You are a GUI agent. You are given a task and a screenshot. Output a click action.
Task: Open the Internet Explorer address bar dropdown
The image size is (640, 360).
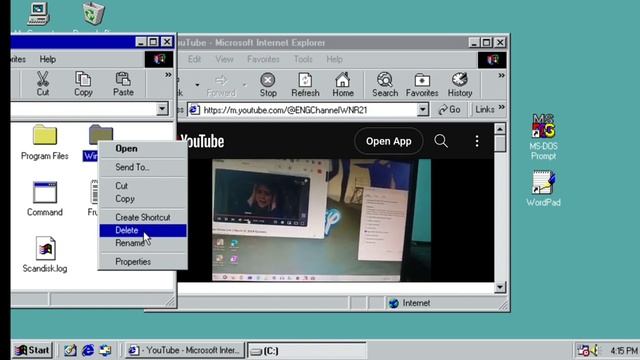(x=423, y=109)
